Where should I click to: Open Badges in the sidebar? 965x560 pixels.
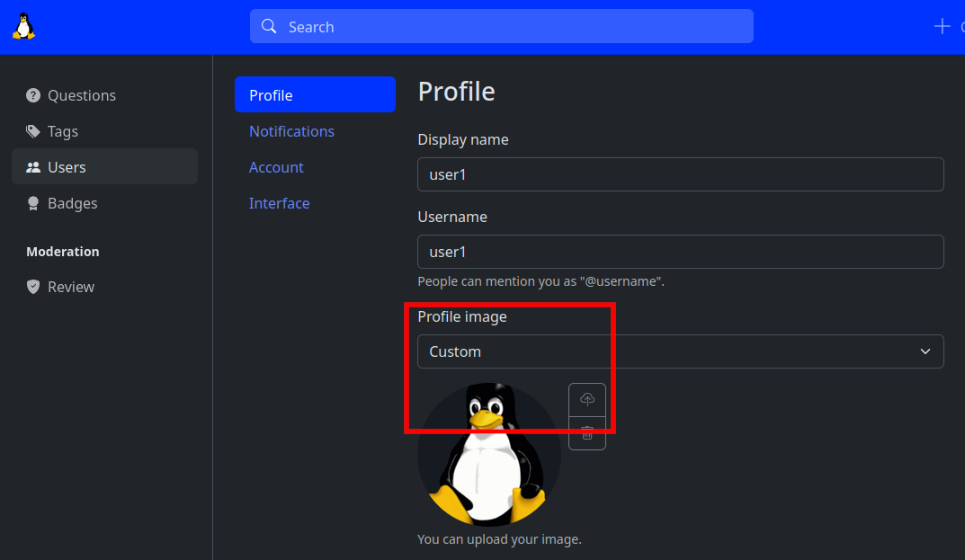[x=104, y=203]
